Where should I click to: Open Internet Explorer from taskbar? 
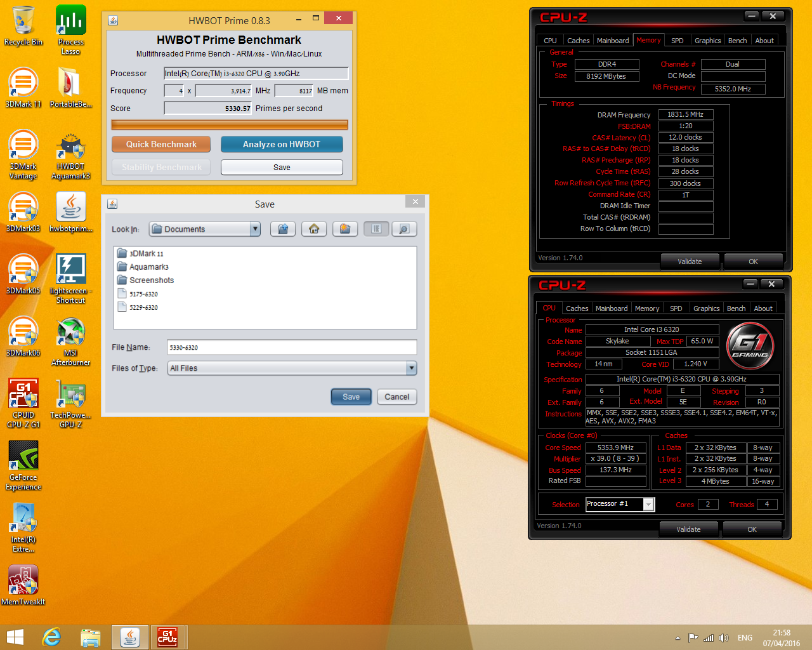click(51, 637)
